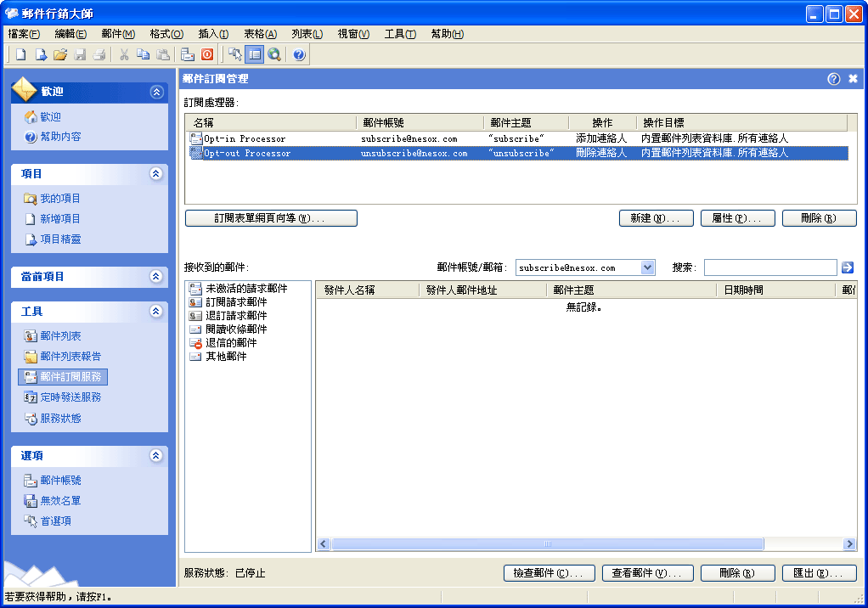Click the blue search arrow next to the 搜索 box

point(848,267)
